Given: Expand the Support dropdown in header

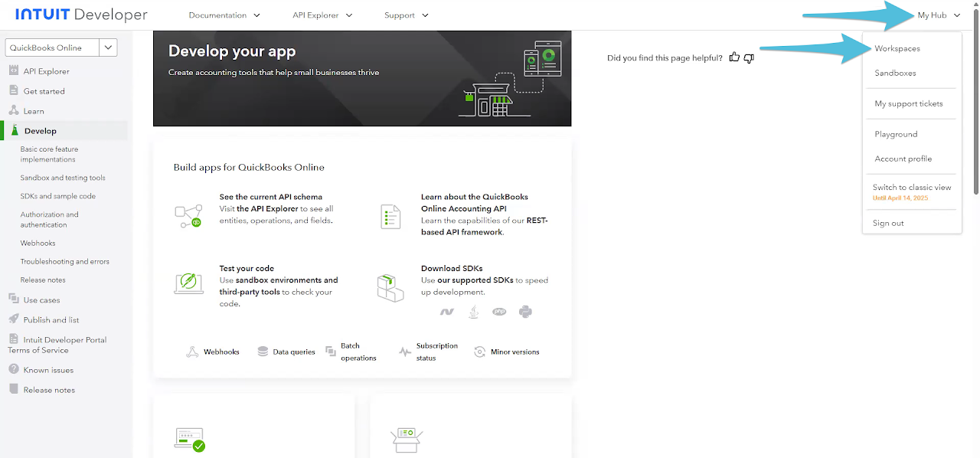Looking at the screenshot, I should pyautogui.click(x=407, y=15).
